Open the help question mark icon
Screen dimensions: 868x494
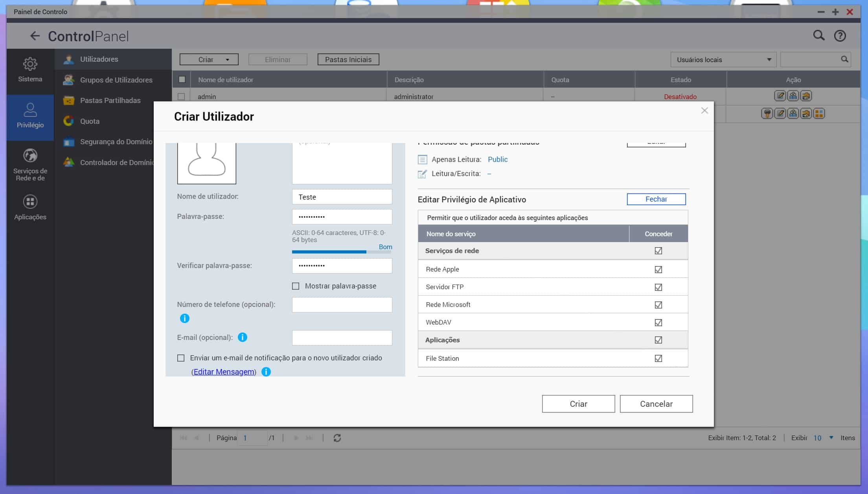pyautogui.click(x=840, y=36)
